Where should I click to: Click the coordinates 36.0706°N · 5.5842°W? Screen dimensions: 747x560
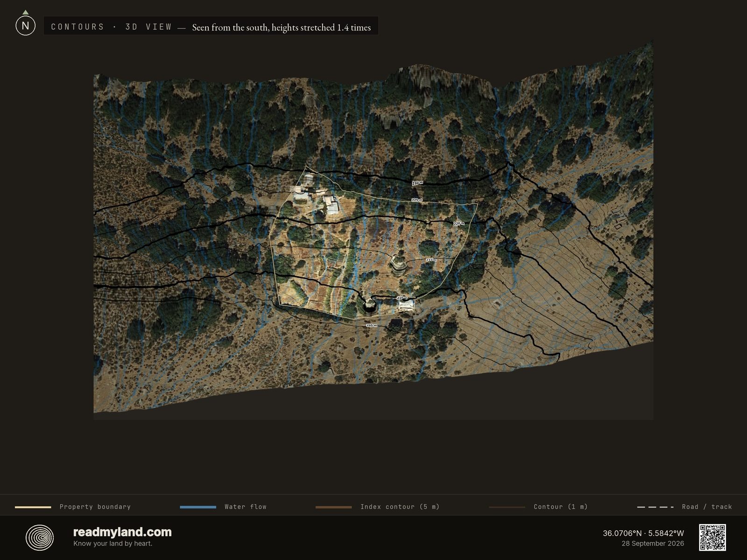(x=643, y=533)
